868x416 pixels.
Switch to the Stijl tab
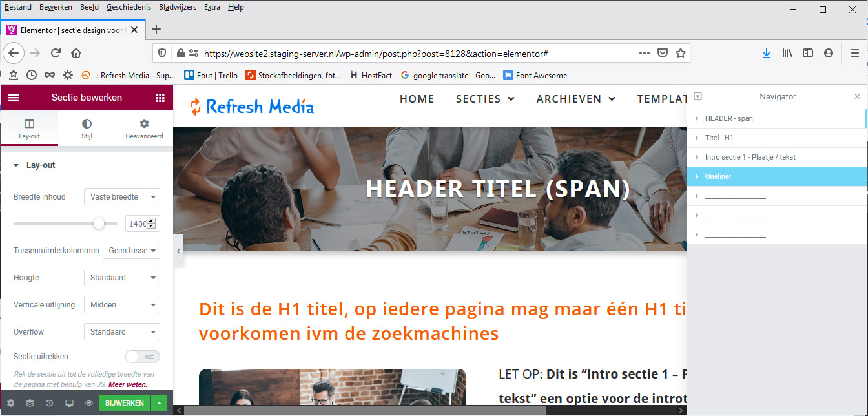point(87,129)
